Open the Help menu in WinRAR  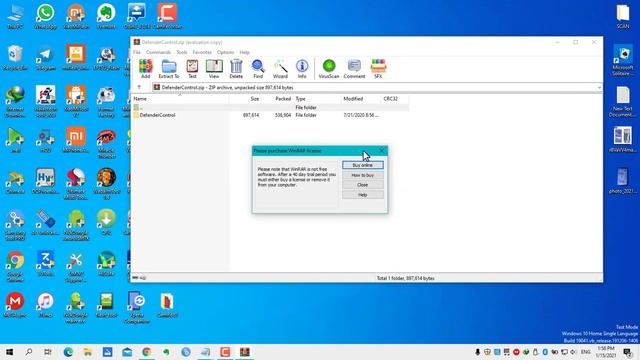[x=244, y=52]
